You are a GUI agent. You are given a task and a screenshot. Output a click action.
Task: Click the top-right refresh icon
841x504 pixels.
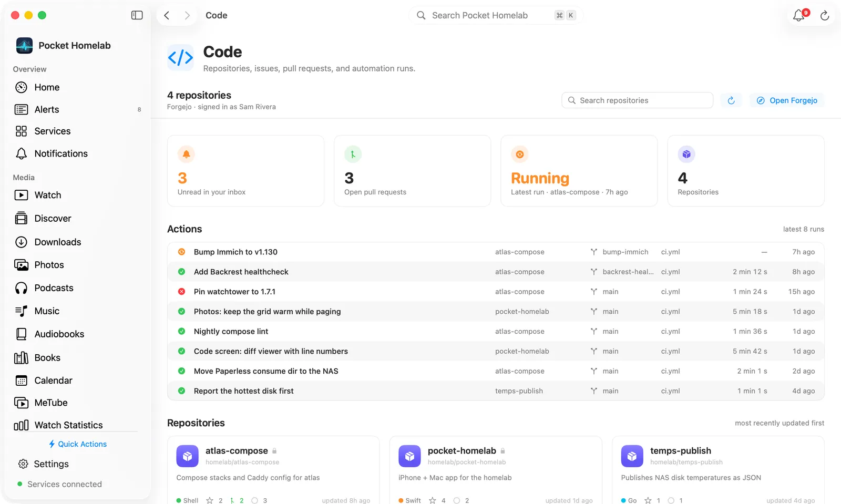[825, 16]
